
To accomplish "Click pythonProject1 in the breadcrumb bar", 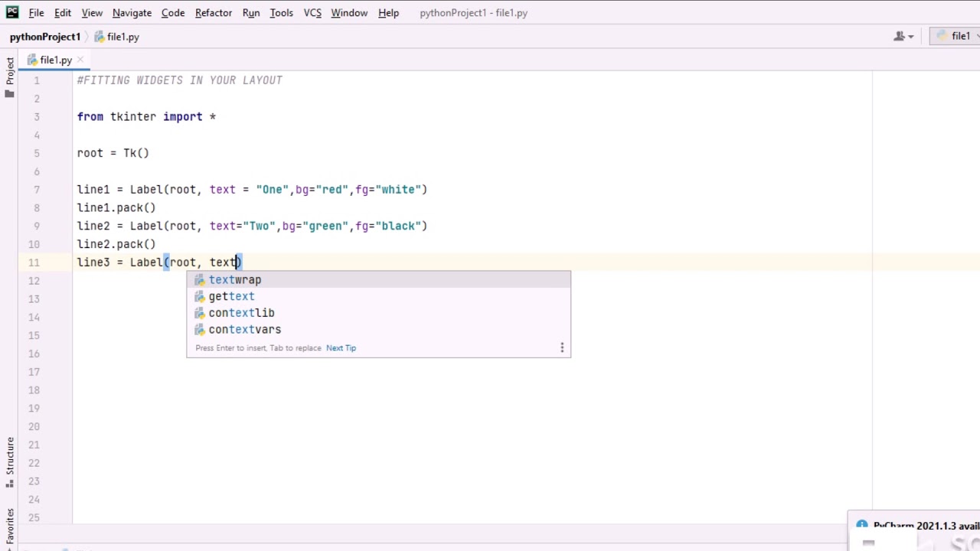I will pyautogui.click(x=45, y=37).
